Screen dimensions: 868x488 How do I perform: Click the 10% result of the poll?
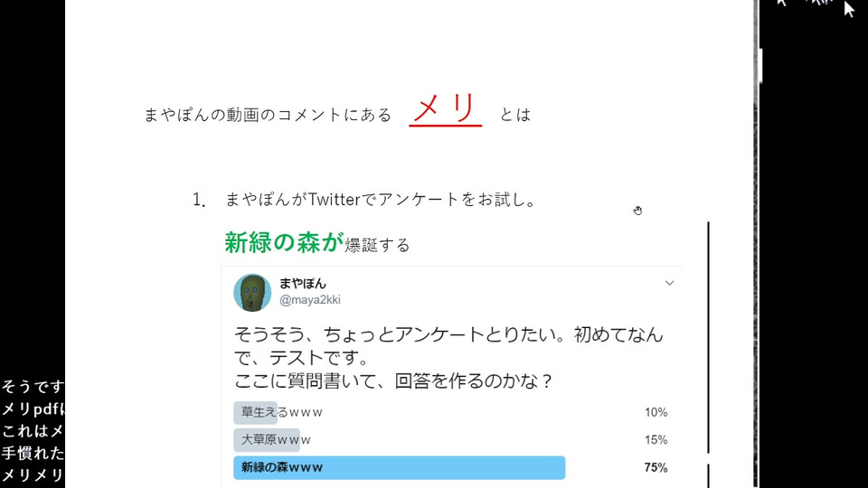point(656,412)
